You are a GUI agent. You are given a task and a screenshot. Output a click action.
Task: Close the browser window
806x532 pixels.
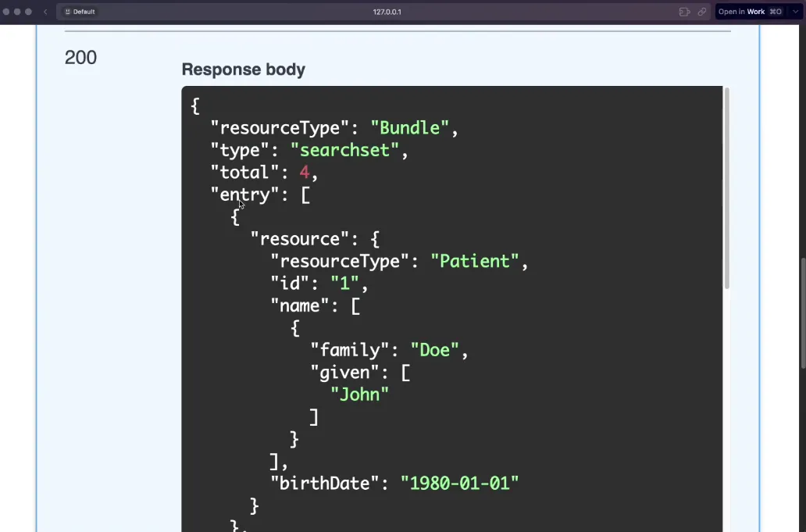[7, 12]
